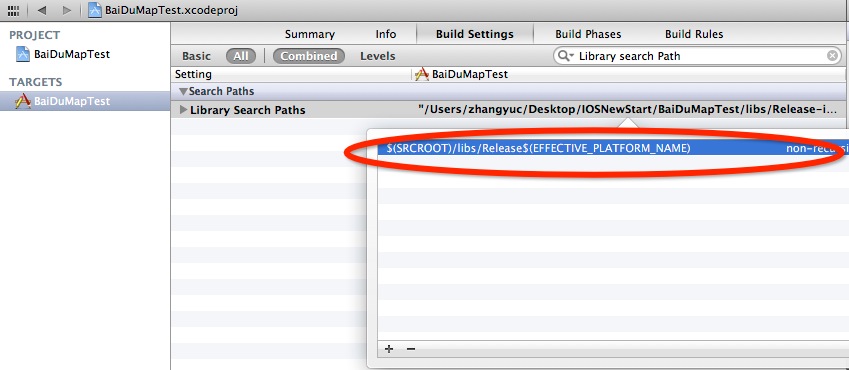Open the Build Settings tab

click(x=475, y=34)
